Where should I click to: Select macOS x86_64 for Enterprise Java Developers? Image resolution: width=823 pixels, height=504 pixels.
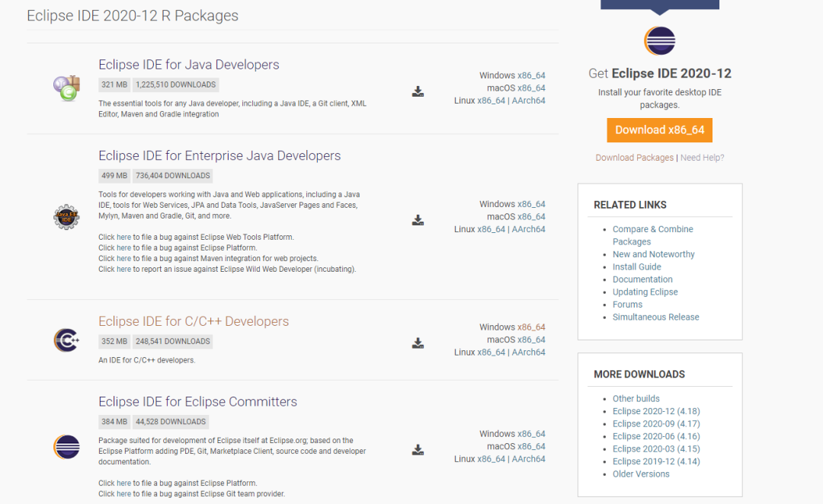(531, 217)
